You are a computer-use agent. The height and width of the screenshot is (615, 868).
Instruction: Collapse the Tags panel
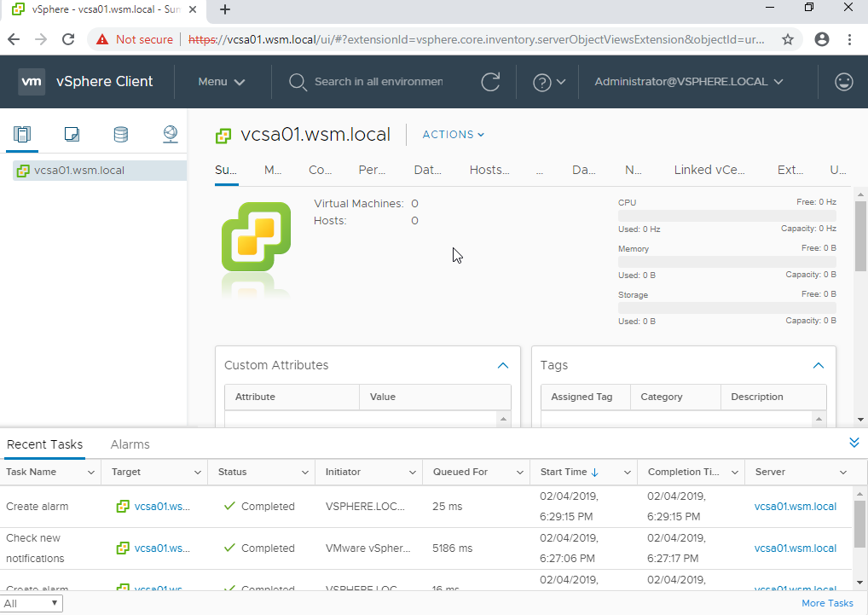819,365
